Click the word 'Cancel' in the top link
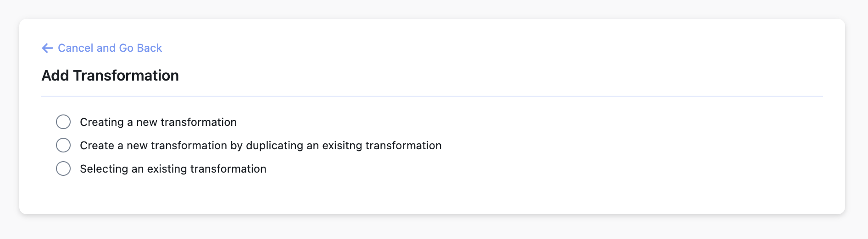 coord(76,48)
